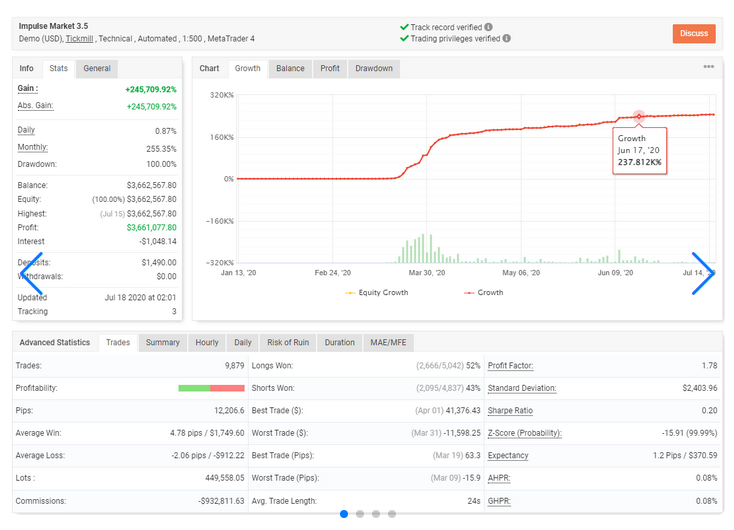Click the Expectancy label
This screenshot has height=530, width=734.
[x=508, y=456]
